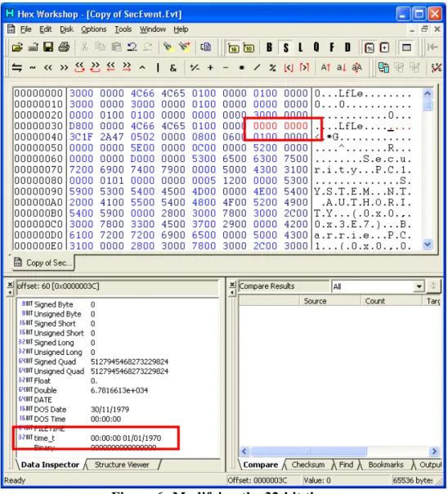Viewport: 448px width, 494px height.
Task: Open the Help menu
Action: click(181, 29)
